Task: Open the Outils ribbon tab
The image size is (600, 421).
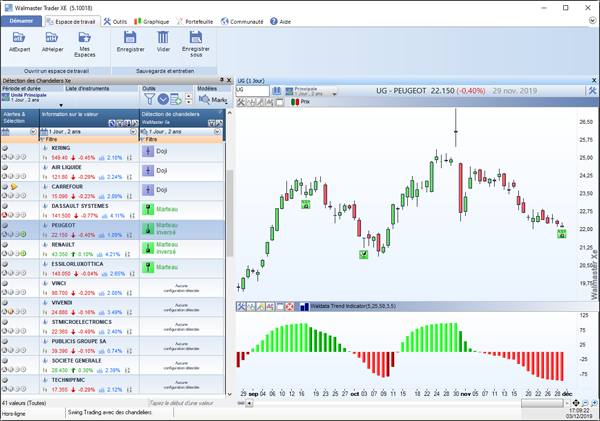Action: [115, 21]
